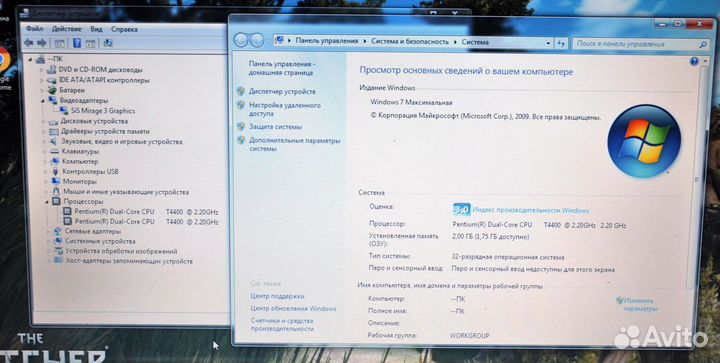Click the DVD и CD-ROM дисководы drive icon

[x=52, y=70]
